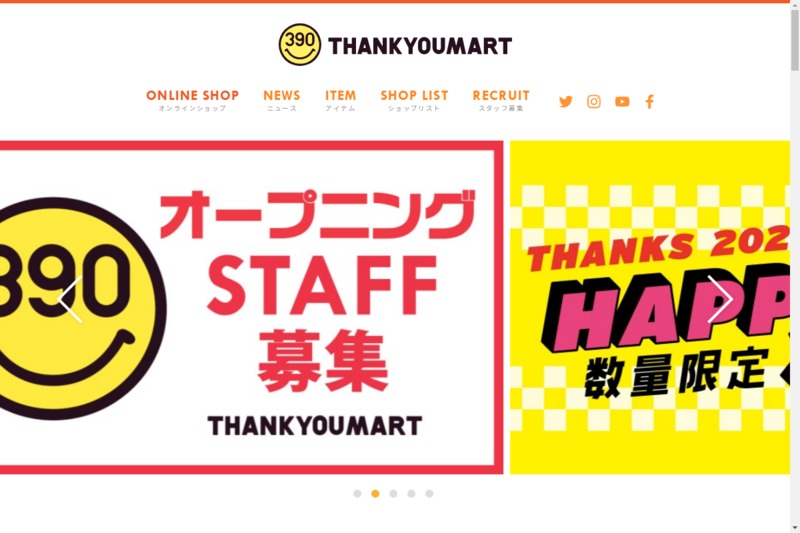Select the first carousel dot
Viewport: 800px width, 533px height.
coord(357,493)
